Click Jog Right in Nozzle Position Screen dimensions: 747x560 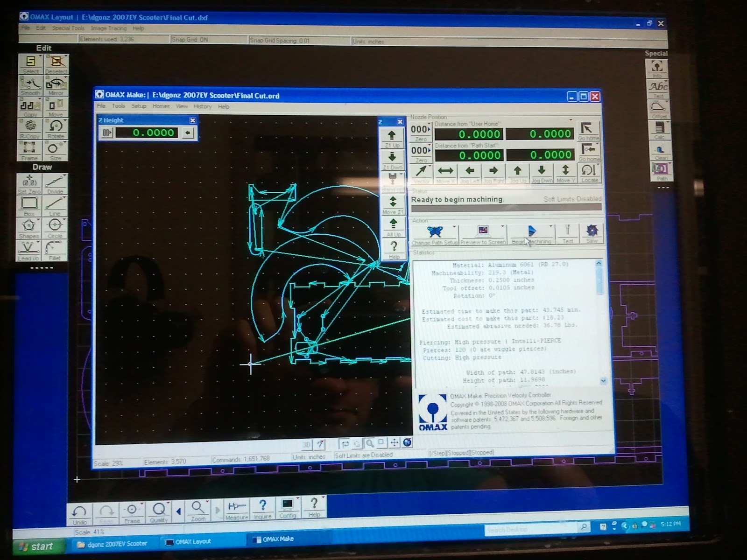(x=494, y=173)
